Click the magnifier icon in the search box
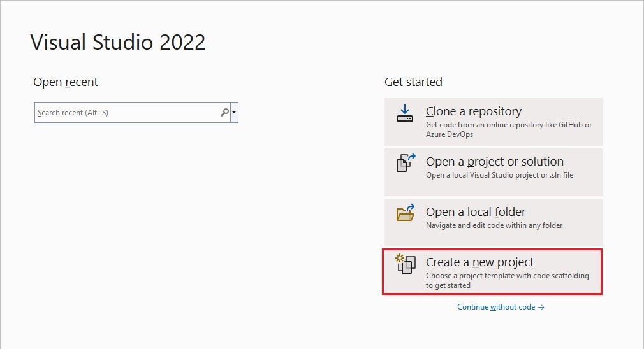 point(224,112)
